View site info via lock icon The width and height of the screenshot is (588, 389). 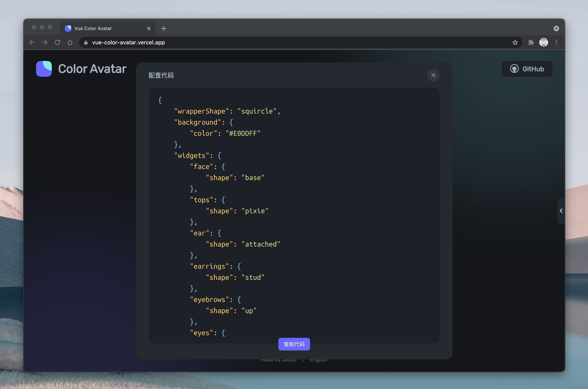pos(86,42)
